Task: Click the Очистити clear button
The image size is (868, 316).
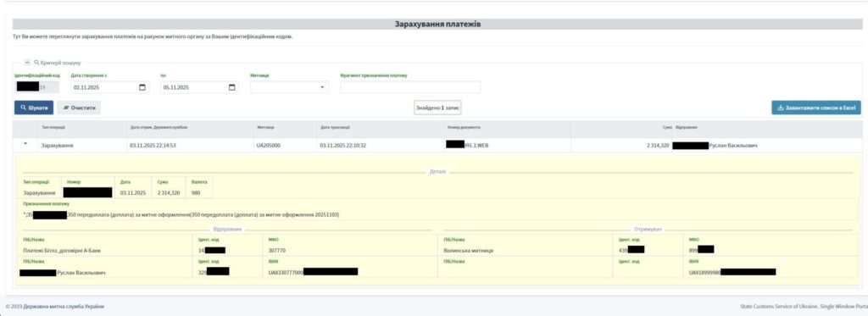Action: pyautogui.click(x=79, y=108)
